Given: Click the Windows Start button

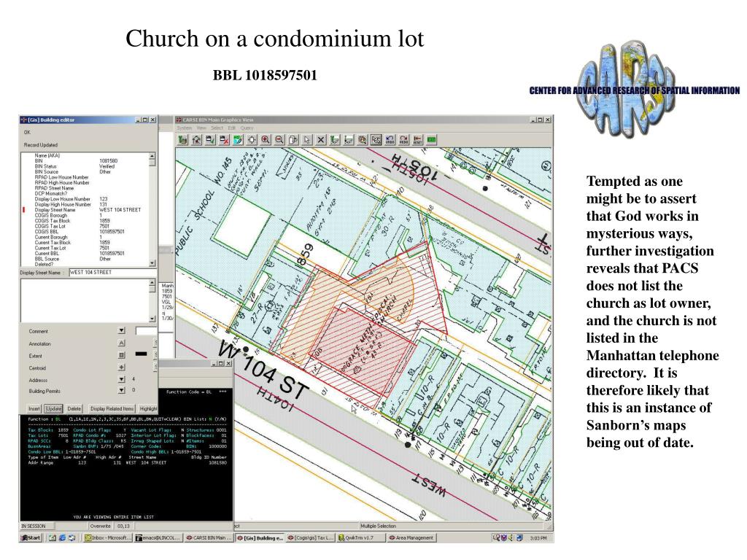Looking at the screenshot, I should pos(31,537).
